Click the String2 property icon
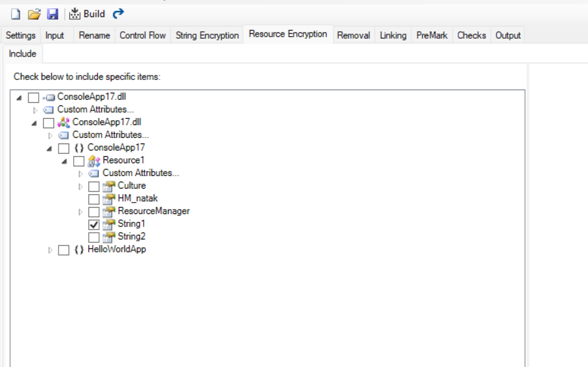588x367 pixels. (109, 237)
